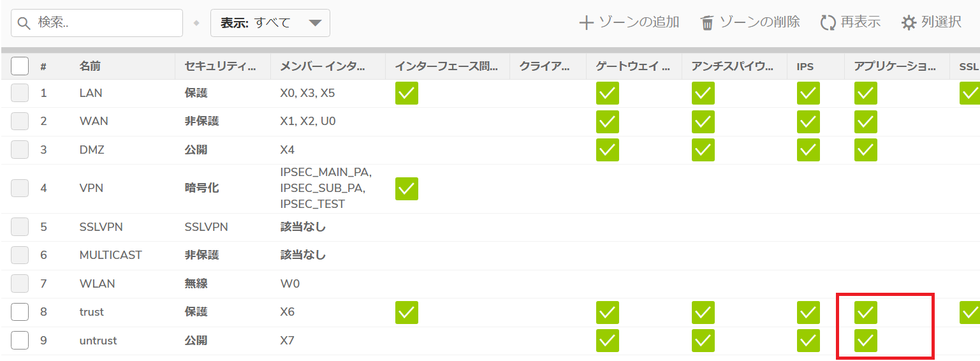Click the magnifier icon in search box
Viewport: 980px width, 361px height.
pyautogui.click(x=25, y=23)
